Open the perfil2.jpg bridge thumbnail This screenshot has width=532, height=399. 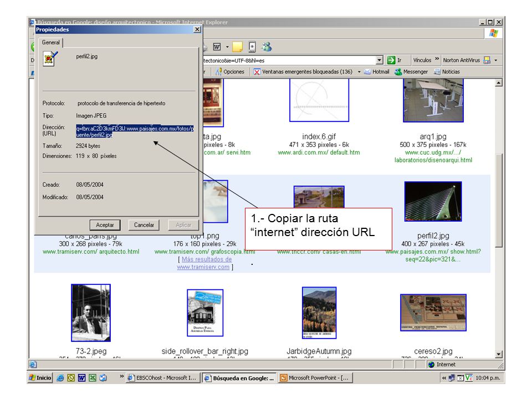click(433, 202)
